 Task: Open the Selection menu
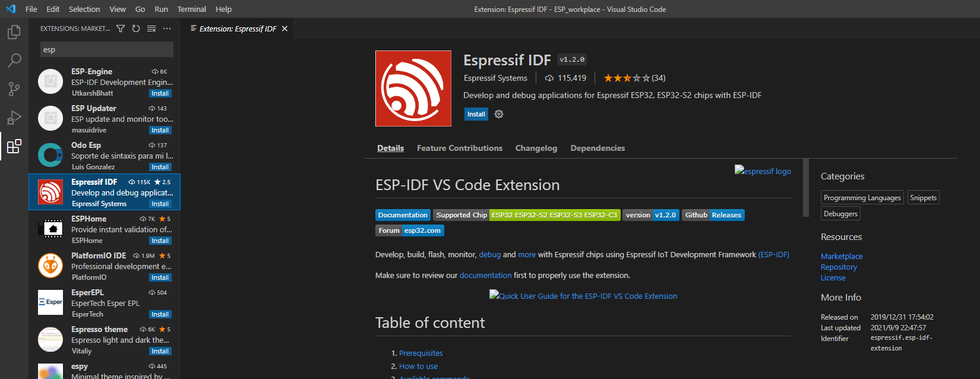84,9
